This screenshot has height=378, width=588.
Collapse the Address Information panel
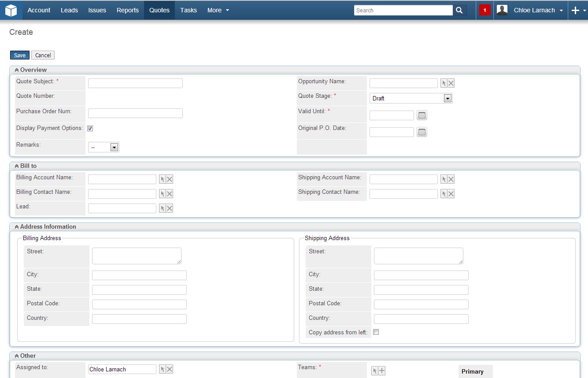(x=17, y=227)
